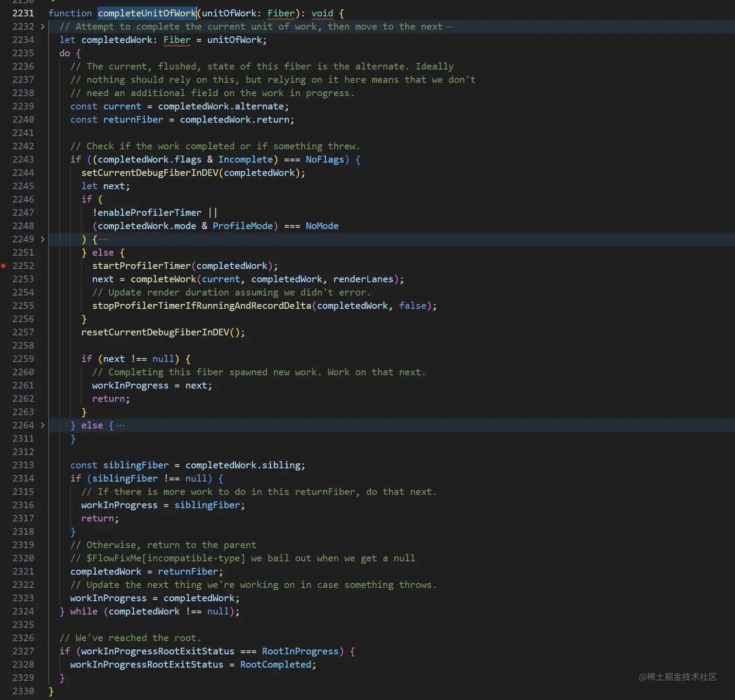The width and height of the screenshot is (735, 700).
Task: Select line number 2313 in the gutter
Action: click(x=23, y=465)
